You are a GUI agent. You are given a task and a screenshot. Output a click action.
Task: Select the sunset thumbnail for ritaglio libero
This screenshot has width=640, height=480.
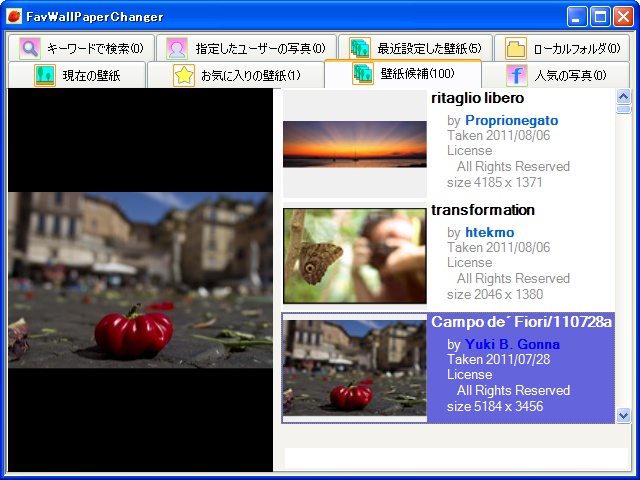coord(355,144)
